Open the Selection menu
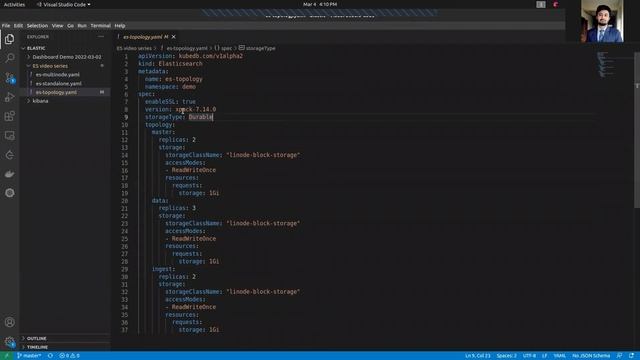The width and height of the screenshot is (640, 360). [x=37, y=25]
